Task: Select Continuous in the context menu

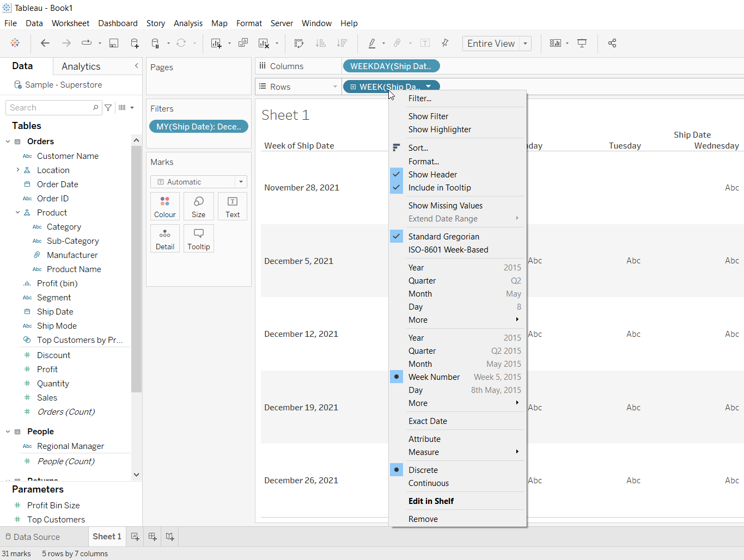Action: point(428,483)
